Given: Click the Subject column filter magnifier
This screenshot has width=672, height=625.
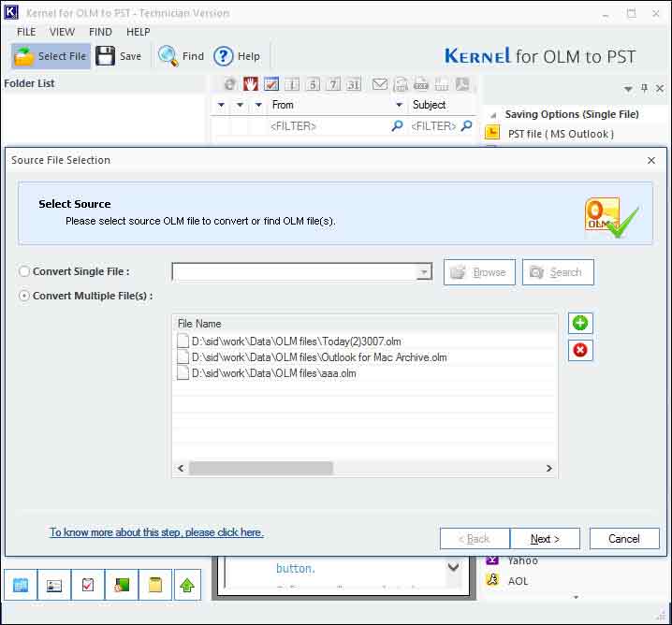Looking at the screenshot, I should coord(466,126).
